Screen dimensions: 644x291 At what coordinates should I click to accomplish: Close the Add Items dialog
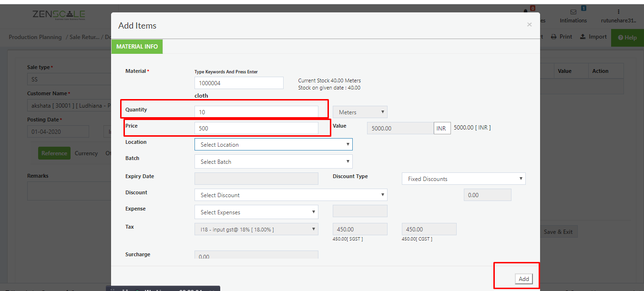click(529, 24)
